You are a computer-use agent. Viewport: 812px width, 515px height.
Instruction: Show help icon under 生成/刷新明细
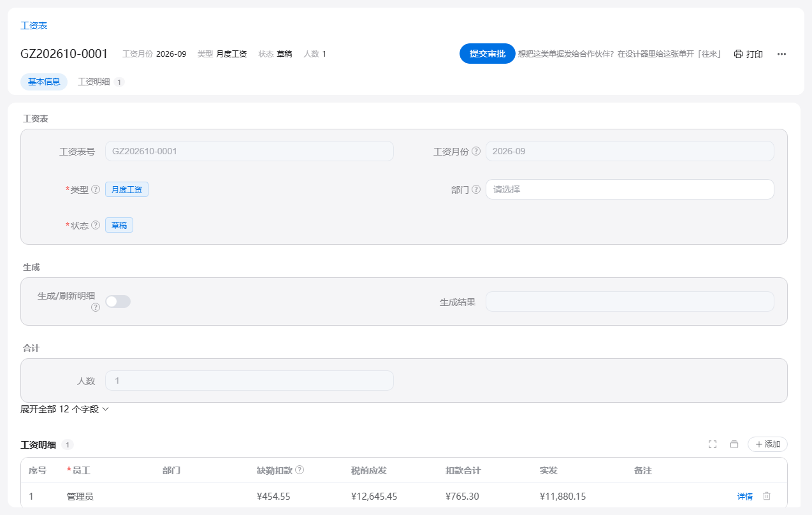(96, 307)
